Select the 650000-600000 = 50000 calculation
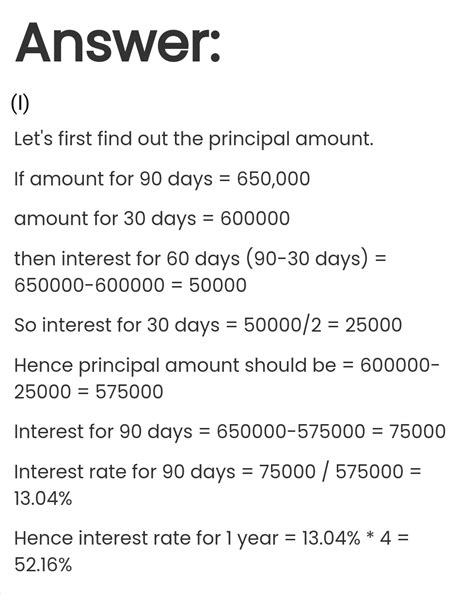This screenshot has width=474, height=595. click(x=130, y=285)
